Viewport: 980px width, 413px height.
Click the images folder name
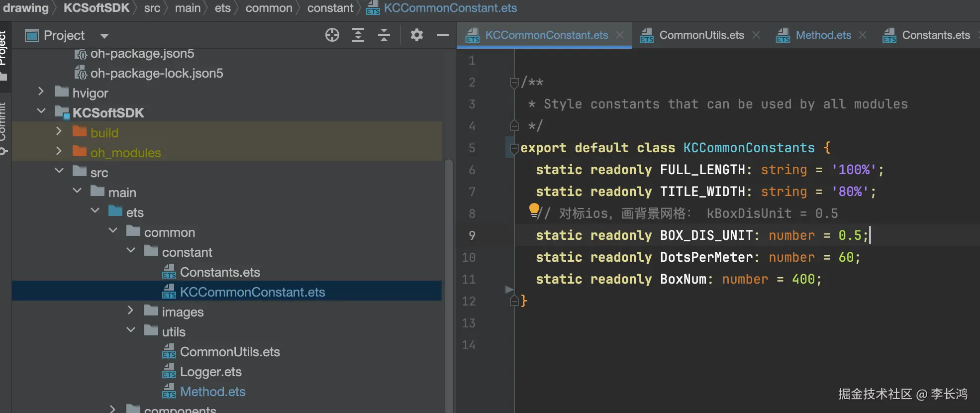[183, 312]
